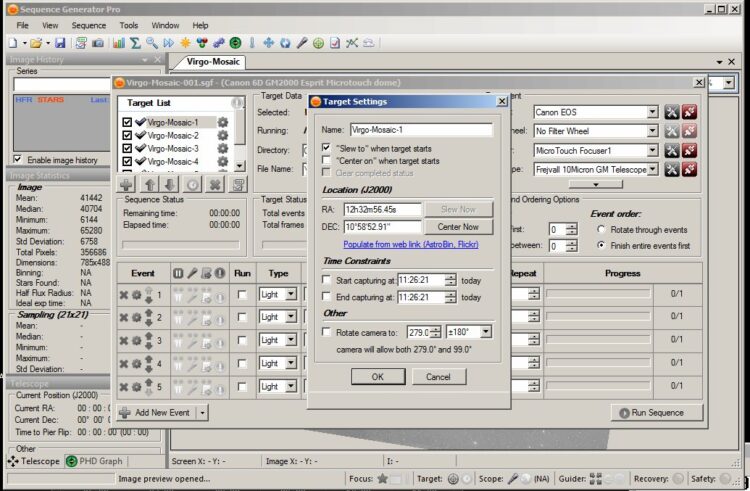Open Populate from web link (AstroBin, Flickr)
Screen dimensions: 750x491
coord(410,244)
